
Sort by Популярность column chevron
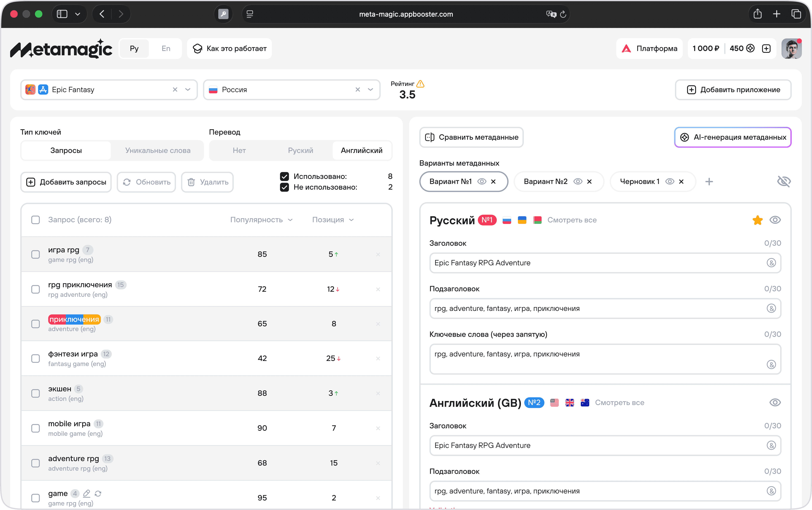(290, 220)
